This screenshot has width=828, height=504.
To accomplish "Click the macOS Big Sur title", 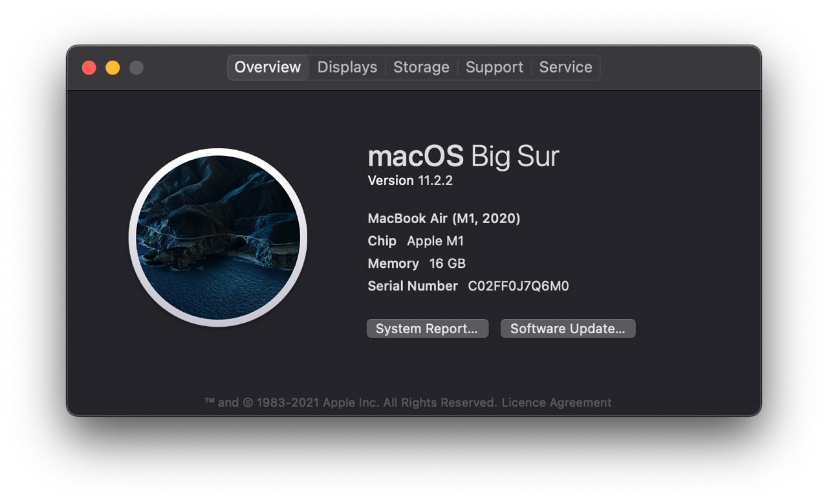I will [x=463, y=157].
